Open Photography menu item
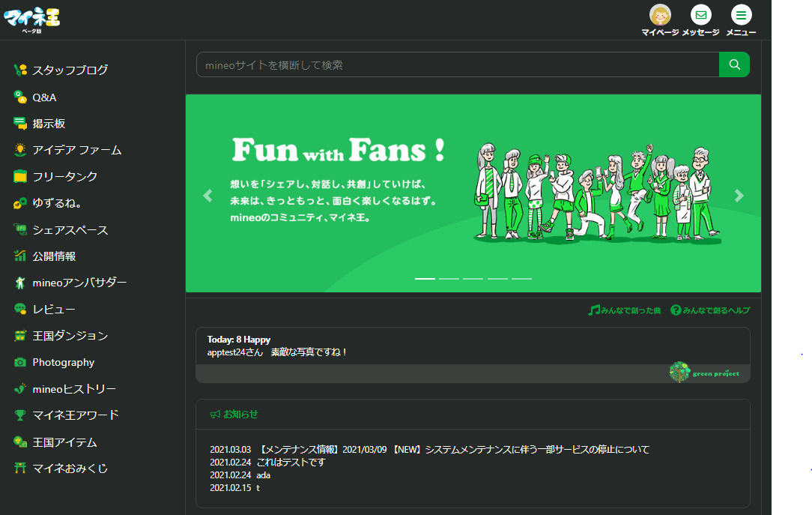The image size is (812, 515). point(63,362)
